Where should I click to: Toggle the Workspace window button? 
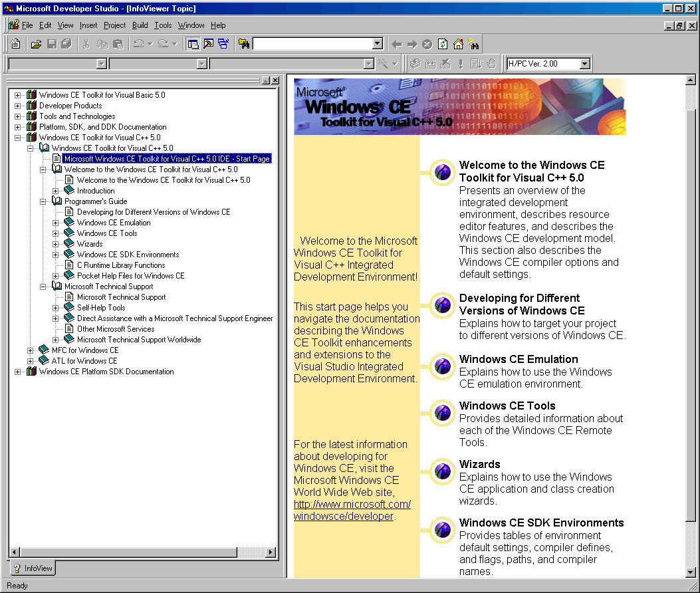pyautogui.click(x=193, y=44)
